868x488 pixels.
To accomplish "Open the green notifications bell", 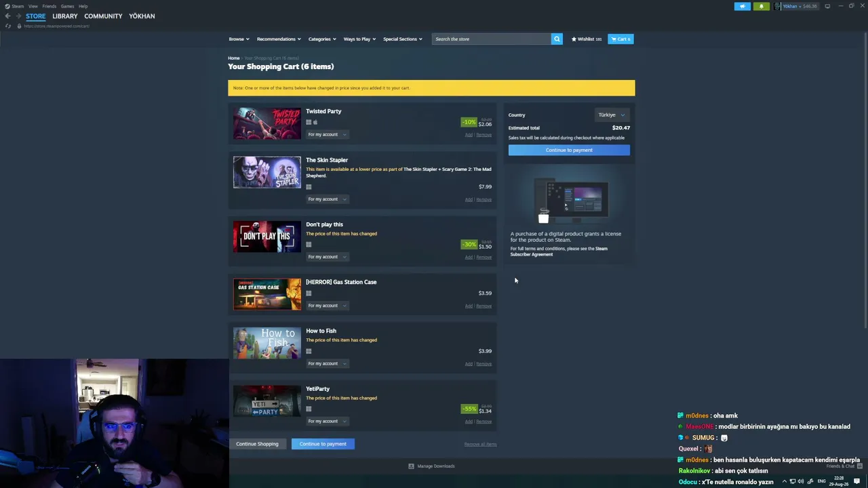I will (761, 6).
